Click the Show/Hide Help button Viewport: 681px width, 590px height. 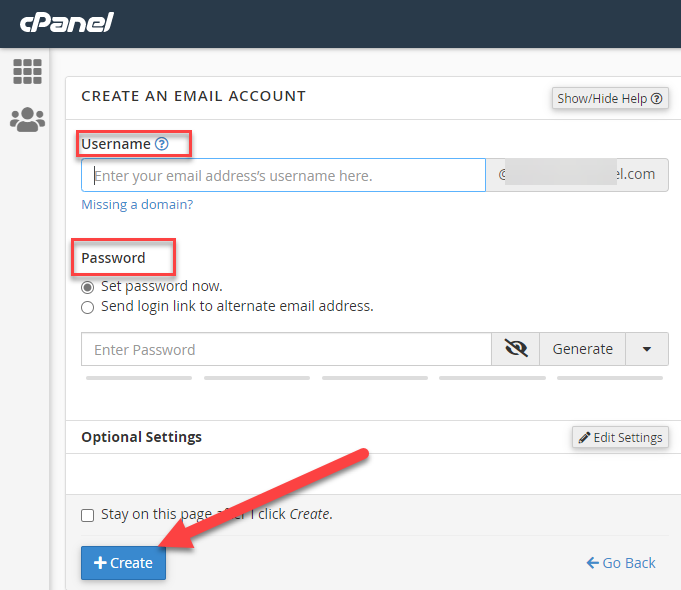tap(610, 98)
